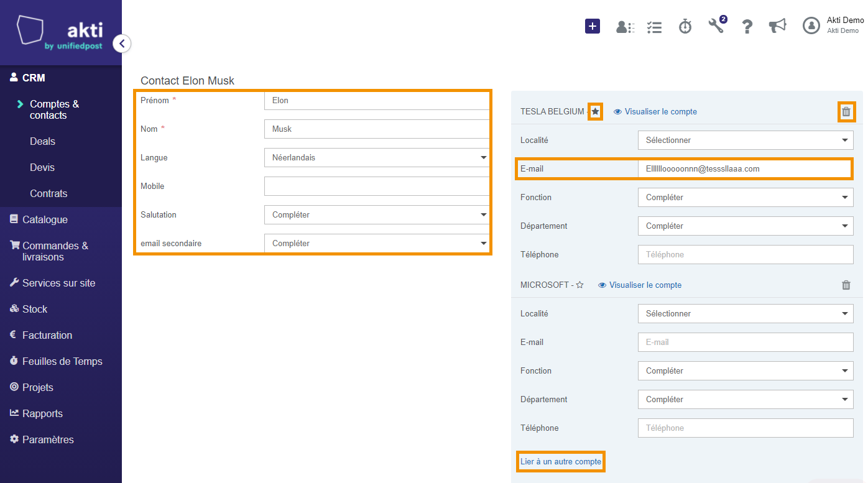This screenshot has height=483, width=868.
Task: Toggle the TESLA BELGIUM primary star
Action: coord(595,112)
